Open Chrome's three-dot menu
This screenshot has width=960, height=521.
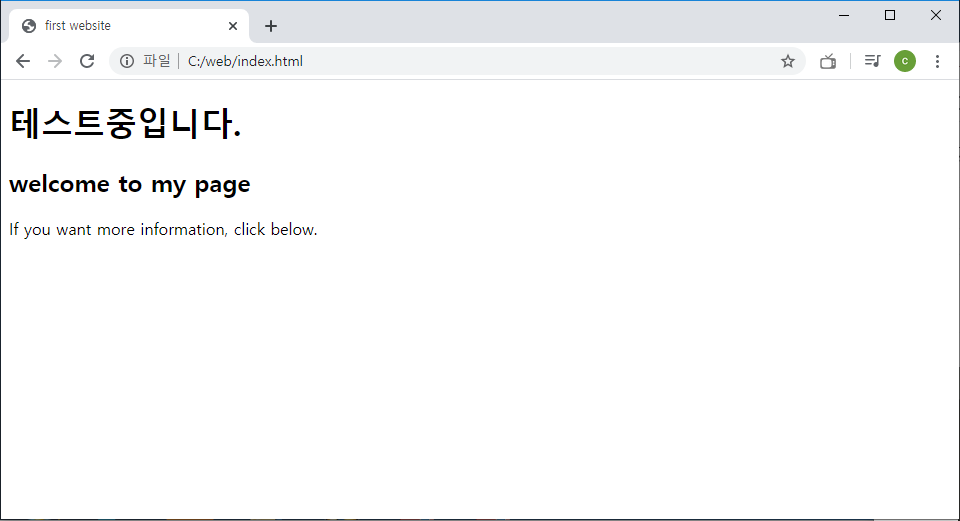pyautogui.click(x=937, y=61)
